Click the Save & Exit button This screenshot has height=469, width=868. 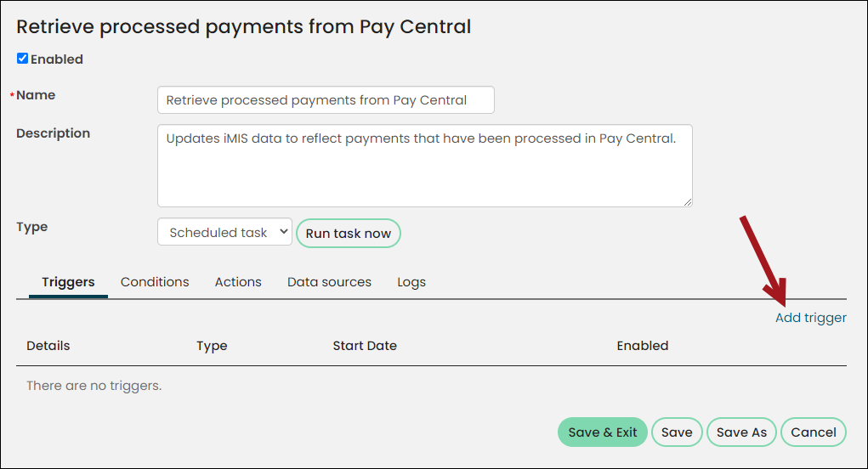602,432
